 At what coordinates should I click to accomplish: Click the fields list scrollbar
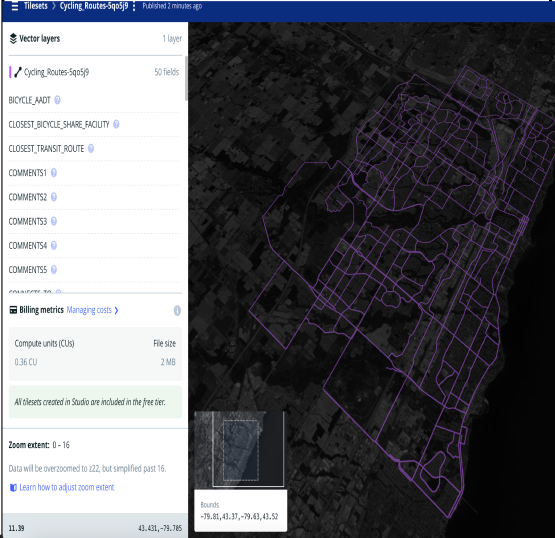(x=186, y=78)
